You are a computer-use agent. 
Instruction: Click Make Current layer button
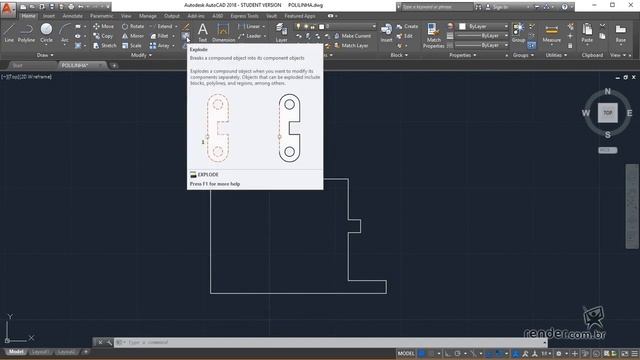[x=352, y=36]
